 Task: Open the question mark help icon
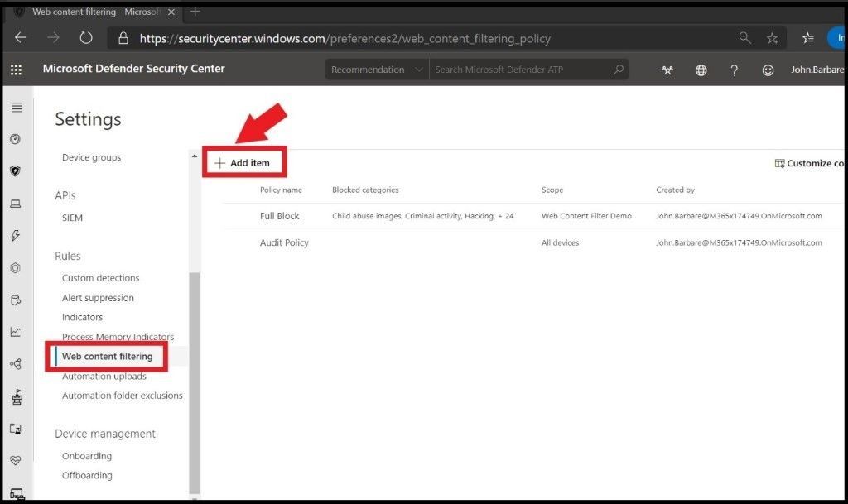click(x=734, y=70)
